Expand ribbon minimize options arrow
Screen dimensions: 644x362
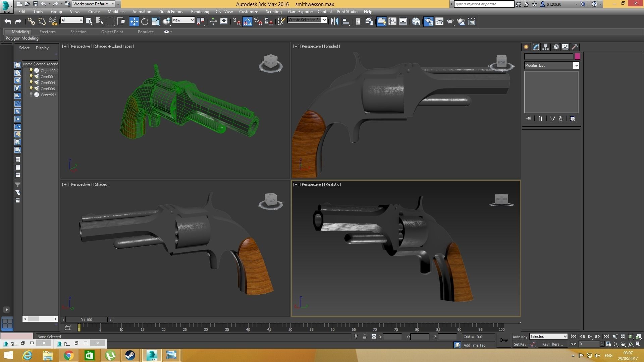pos(171,32)
